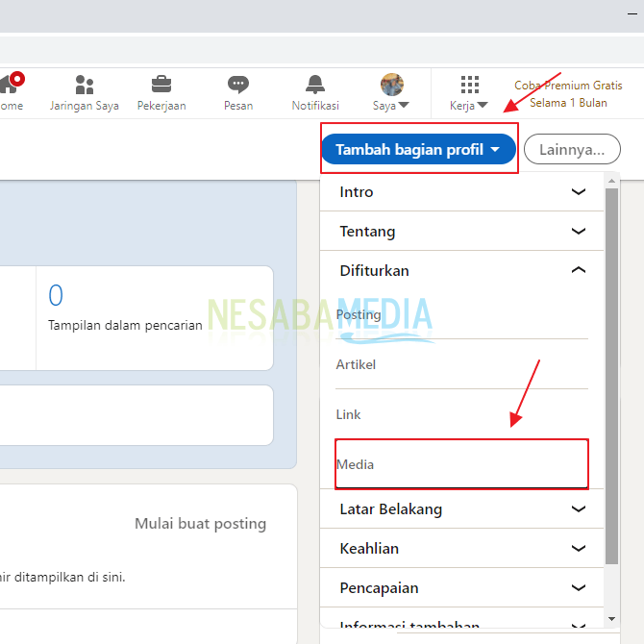This screenshot has width=644, height=644.
Task: Click the dropdown scrollbar down arrow
Action: pos(612,619)
